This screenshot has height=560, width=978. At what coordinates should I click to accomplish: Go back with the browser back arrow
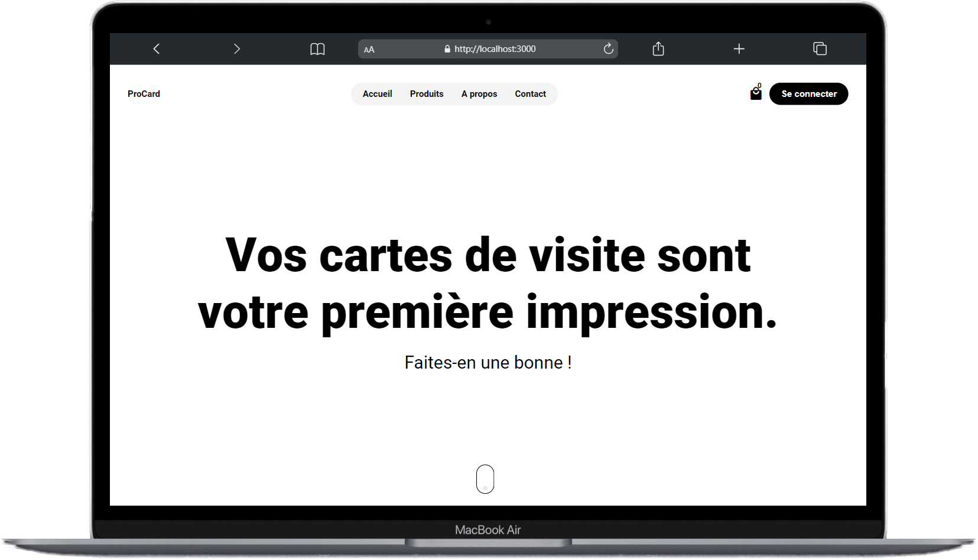(x=157, y=49)
